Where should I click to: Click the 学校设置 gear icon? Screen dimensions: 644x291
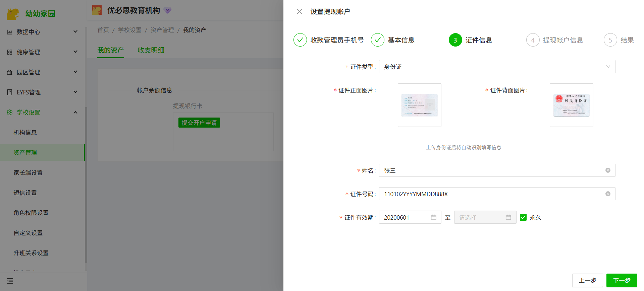[x=10, y=113]
